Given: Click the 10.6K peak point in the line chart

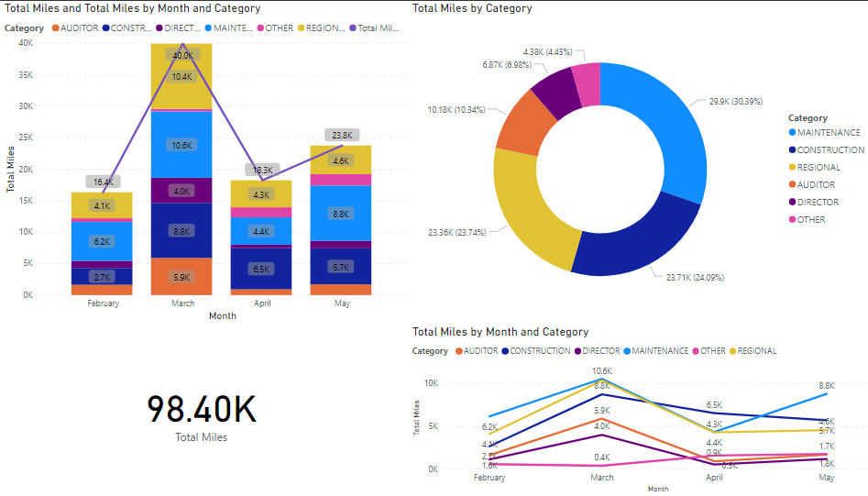Looking at the screenshot, I should click(600, 379).
